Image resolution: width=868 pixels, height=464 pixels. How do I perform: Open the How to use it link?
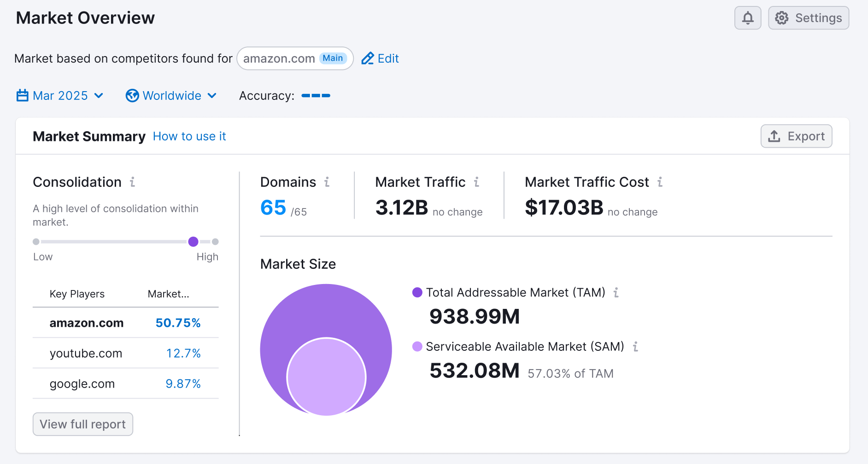[189, 136]
